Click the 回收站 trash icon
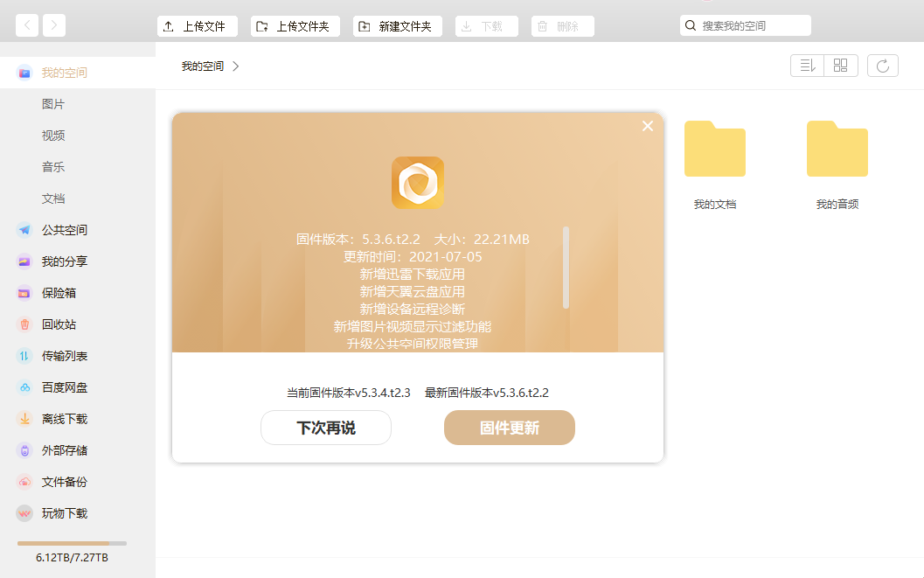The image size is (924, 578). (x=24, y=324)
